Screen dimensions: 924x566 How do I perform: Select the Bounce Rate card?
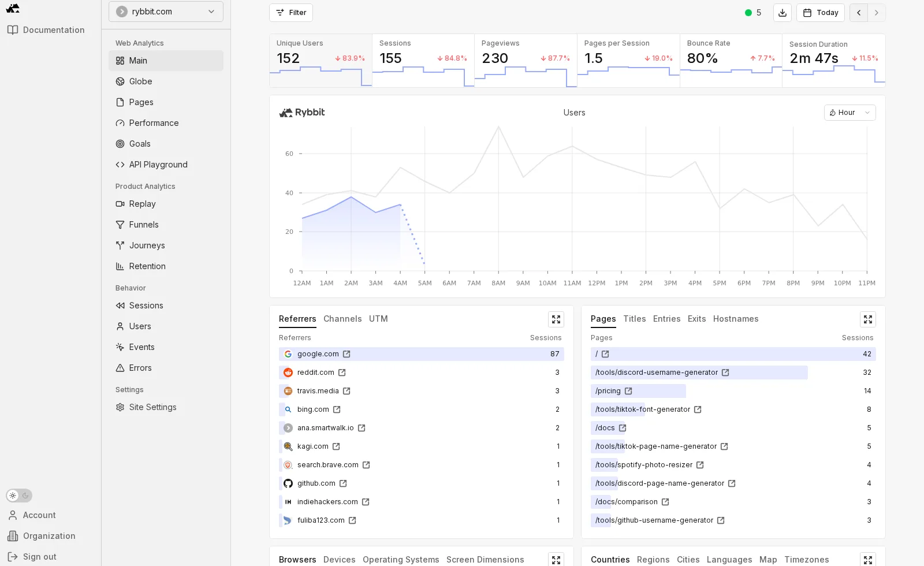point(731,61)
